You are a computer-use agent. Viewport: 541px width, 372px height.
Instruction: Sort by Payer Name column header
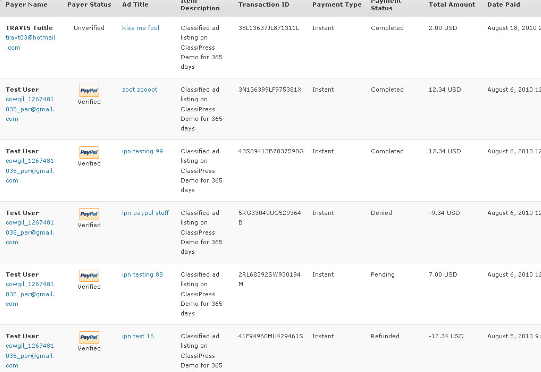(27, 5)
